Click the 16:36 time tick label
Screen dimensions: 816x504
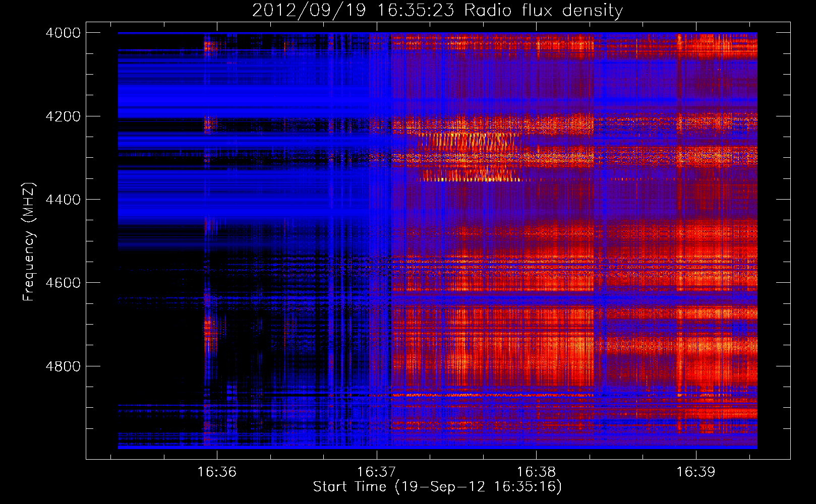click(x=217, y=472)
